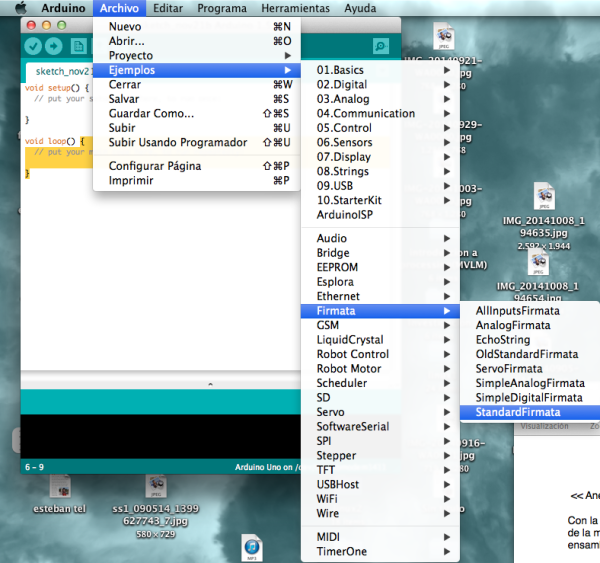Expand EEPROM library examples
The width and height of the screenshot is (600, 563).
click(380, 267)
